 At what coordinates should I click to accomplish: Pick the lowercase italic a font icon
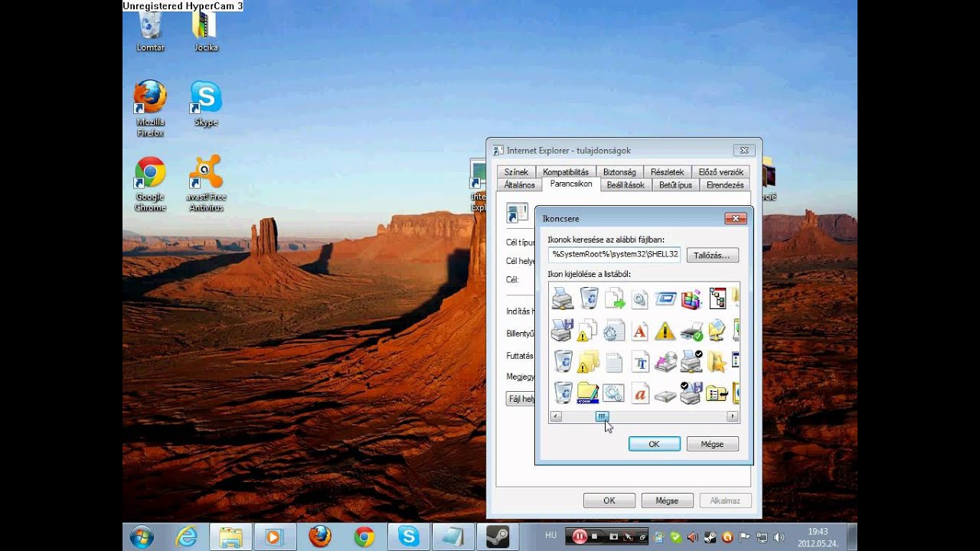click(640, 393)
